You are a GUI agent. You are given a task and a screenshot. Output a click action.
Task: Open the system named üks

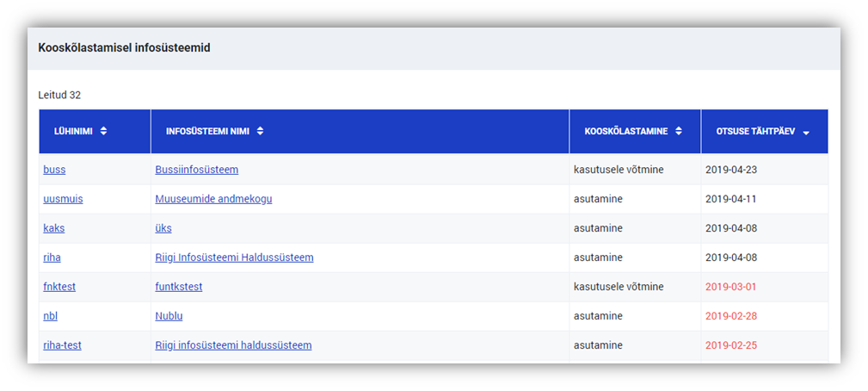pyautogui.click(x=163, y=228)
